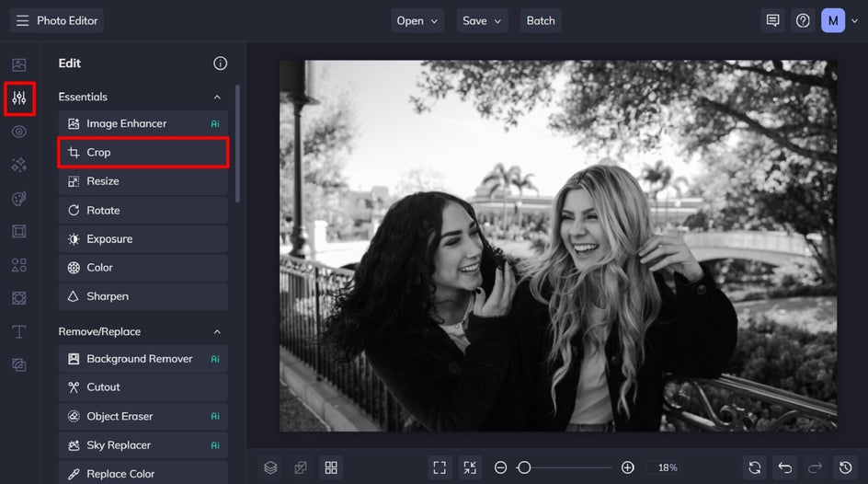Viewport: 868px width, 484px height.
Task: Select the Image Enhancer tool
Action: click(x=143, y=123)
